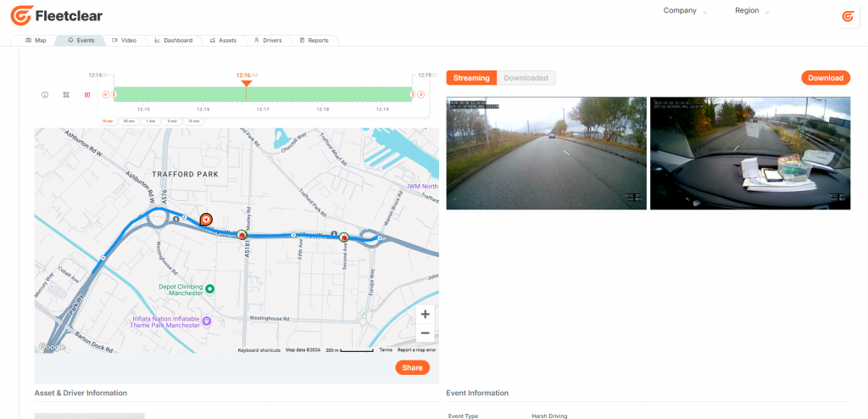
Task: Click the red alert marker near Second Ave
Action: [x=344, y=237]
